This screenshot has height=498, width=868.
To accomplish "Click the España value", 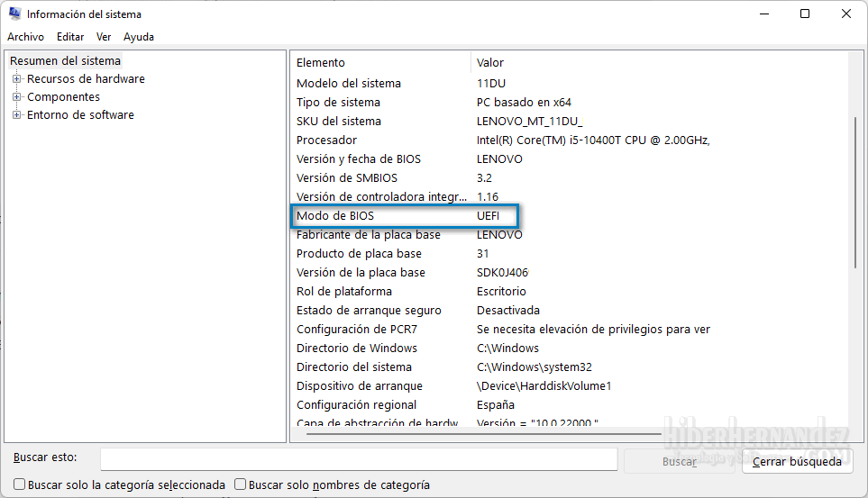I will coord(496,405).
